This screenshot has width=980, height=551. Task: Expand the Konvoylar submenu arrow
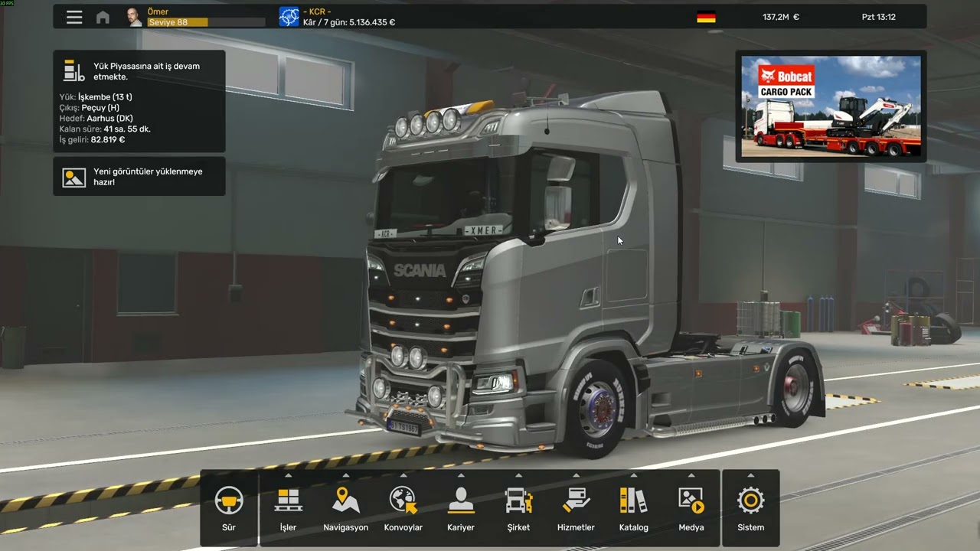click(403, 475)
